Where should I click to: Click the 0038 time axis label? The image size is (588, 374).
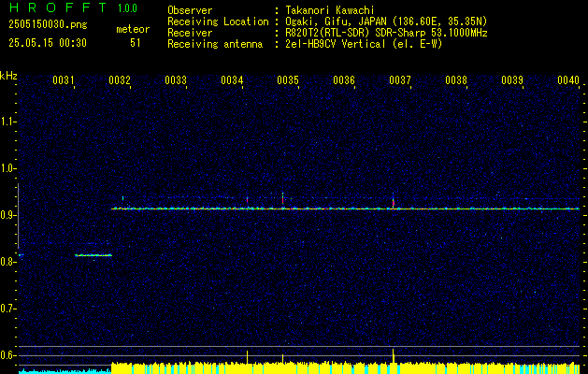coord(456,80)
